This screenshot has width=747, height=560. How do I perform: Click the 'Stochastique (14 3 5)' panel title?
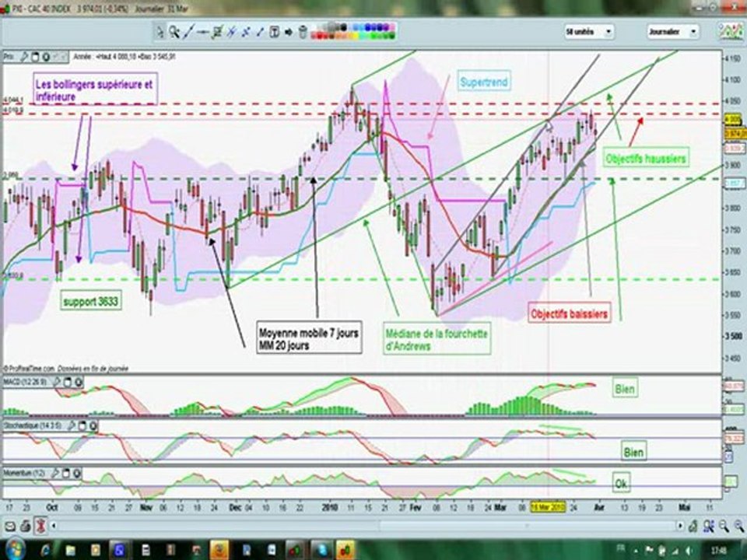pyautogui.click(x=33, y=425)
